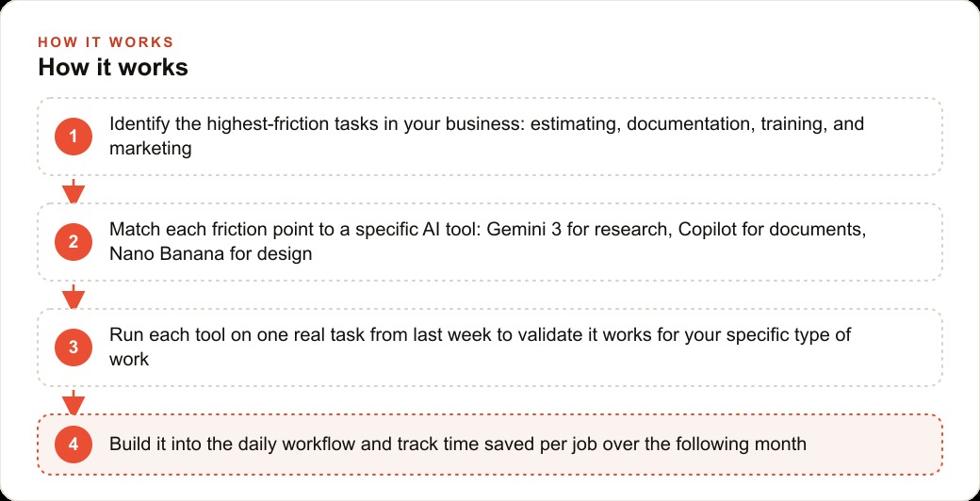Click the word 'marketing' in step 1
Image resolution: width=980 pixels, height=501 pixels.
pos(150,149)
